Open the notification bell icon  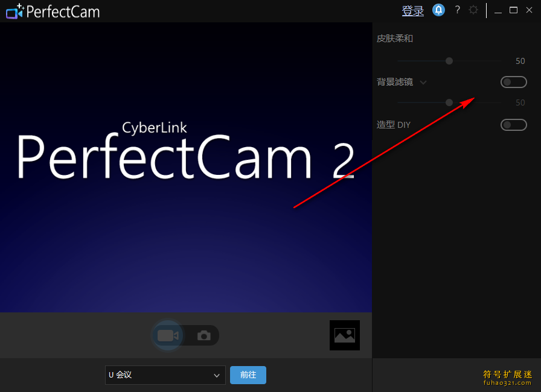click(438, 10)
